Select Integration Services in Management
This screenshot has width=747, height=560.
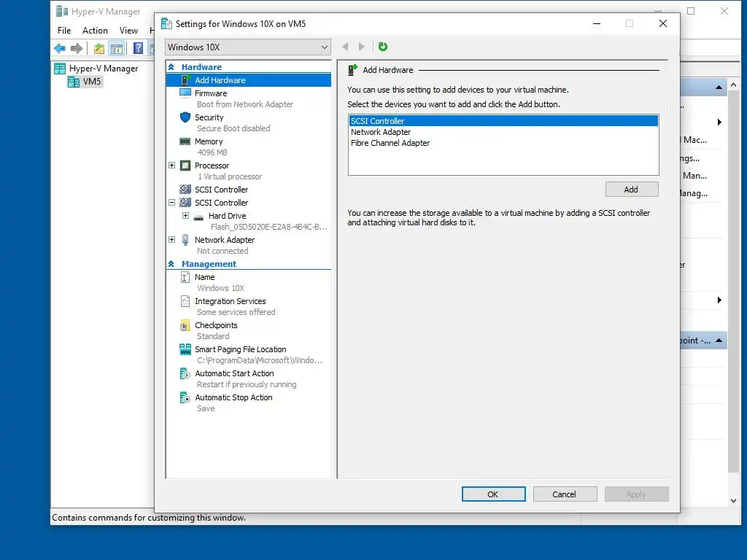pos(230,301)
